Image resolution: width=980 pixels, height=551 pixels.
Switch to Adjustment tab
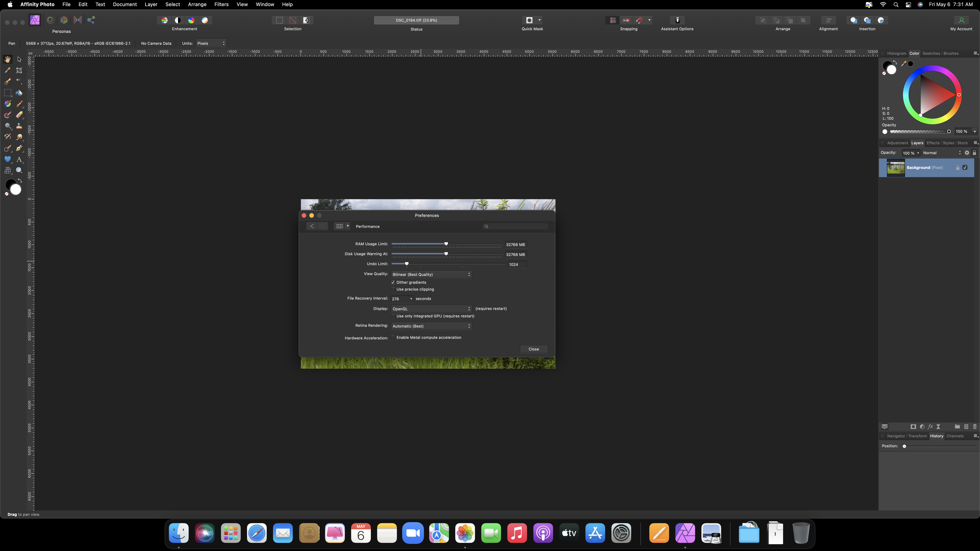point(898,143)
